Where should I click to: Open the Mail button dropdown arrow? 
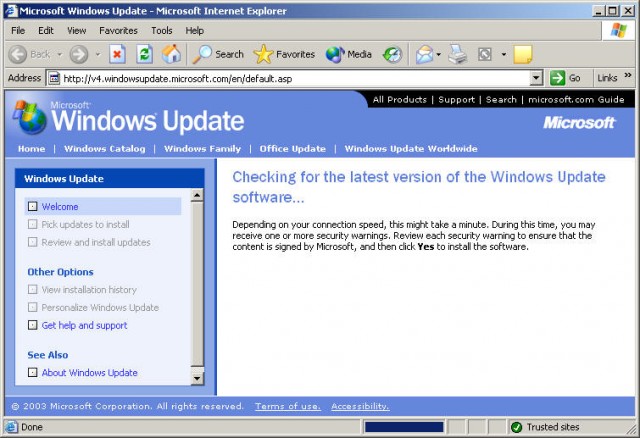click(x=438, y=54)
